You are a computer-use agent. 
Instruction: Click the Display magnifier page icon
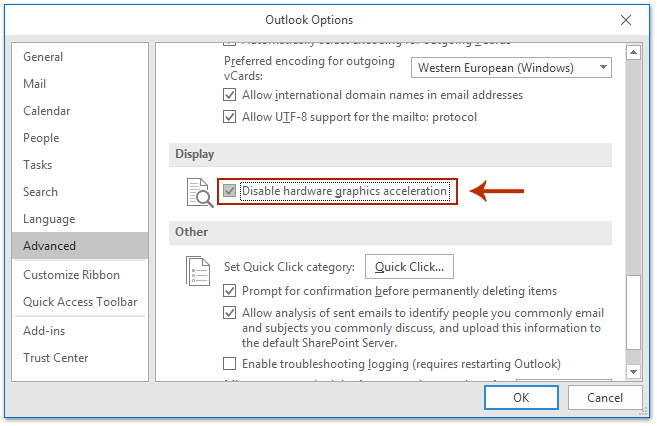point(199,192)
